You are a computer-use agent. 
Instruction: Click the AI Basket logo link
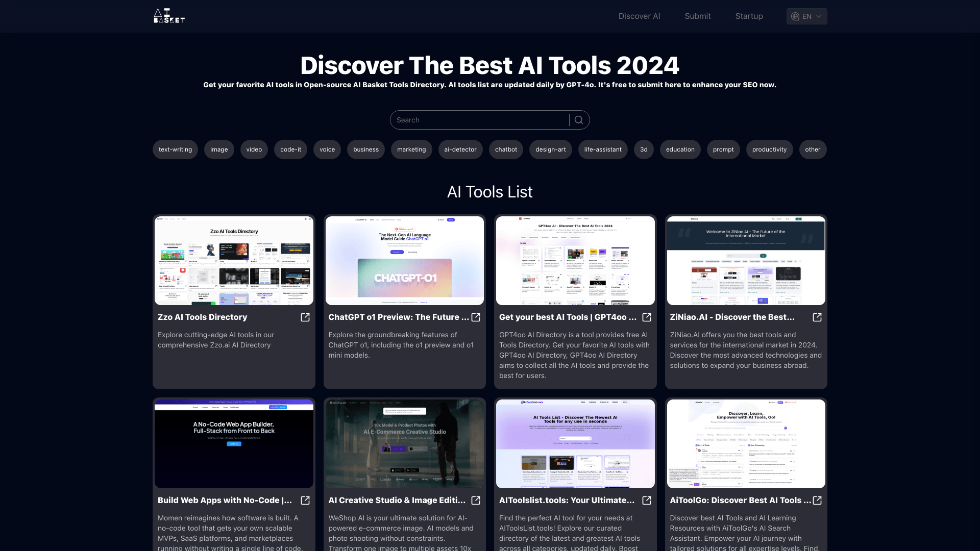click(x=168, y=16)
